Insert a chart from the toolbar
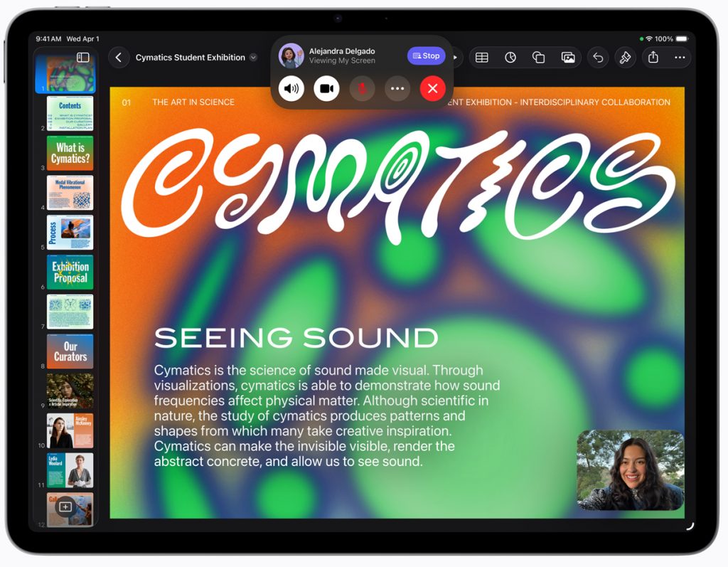The image size is (728, 567). click(x=510, y=58)
